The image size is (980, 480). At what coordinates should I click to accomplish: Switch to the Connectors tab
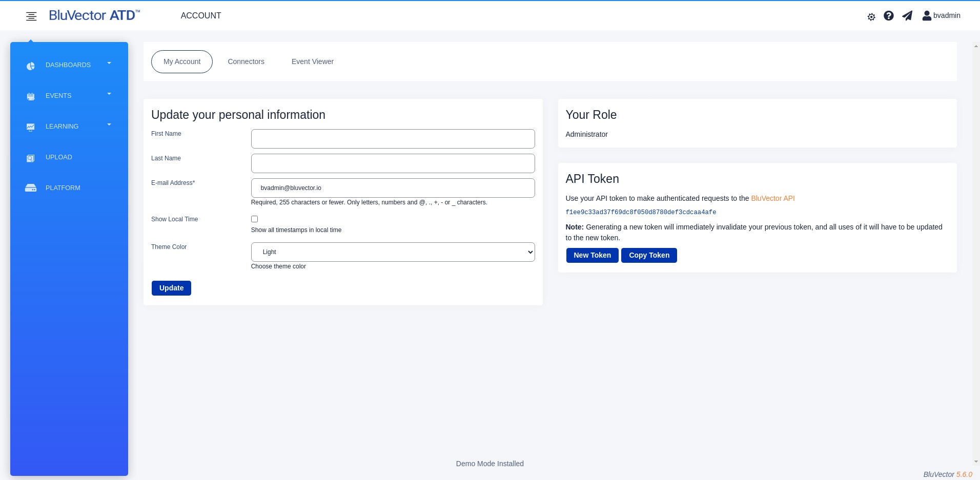[x=246, y=61]
